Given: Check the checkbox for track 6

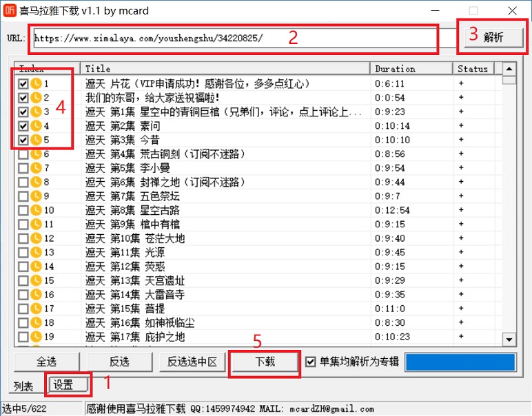Looking at the screenshot, I should tap(23, 154).
